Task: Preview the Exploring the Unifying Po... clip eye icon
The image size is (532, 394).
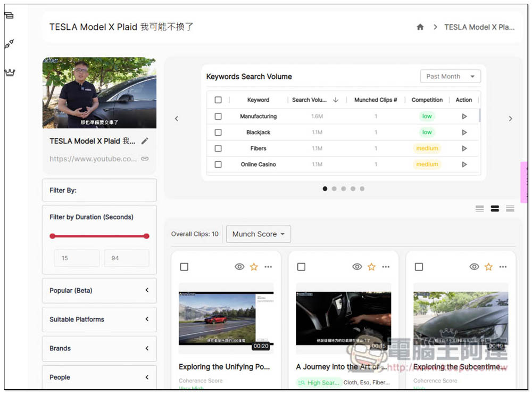Action: 239,267
